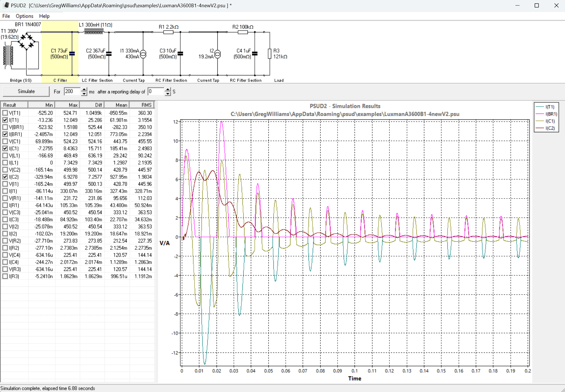Select the R1 2.2kΩ resistor symbol
The image size is (565, 392).
pos(168,32)
